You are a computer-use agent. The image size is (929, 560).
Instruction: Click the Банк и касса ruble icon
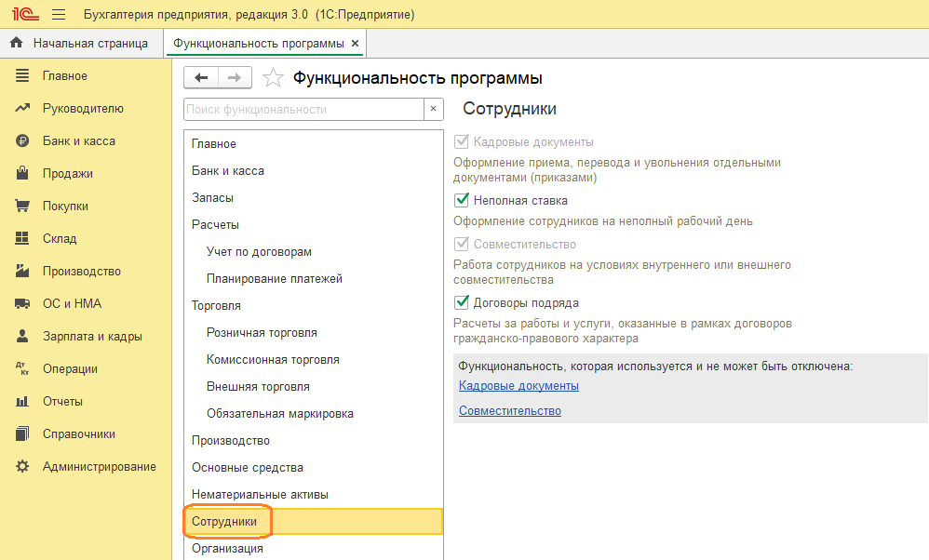pos(22,141)
